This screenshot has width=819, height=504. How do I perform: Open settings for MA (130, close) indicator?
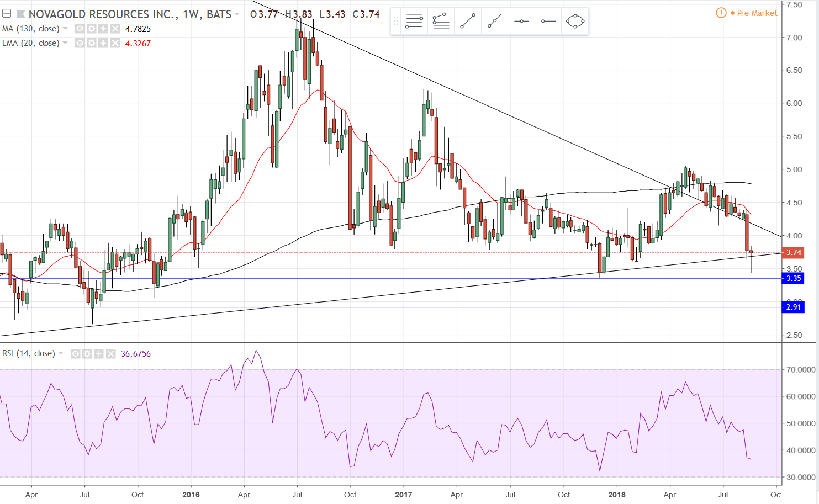92,29
